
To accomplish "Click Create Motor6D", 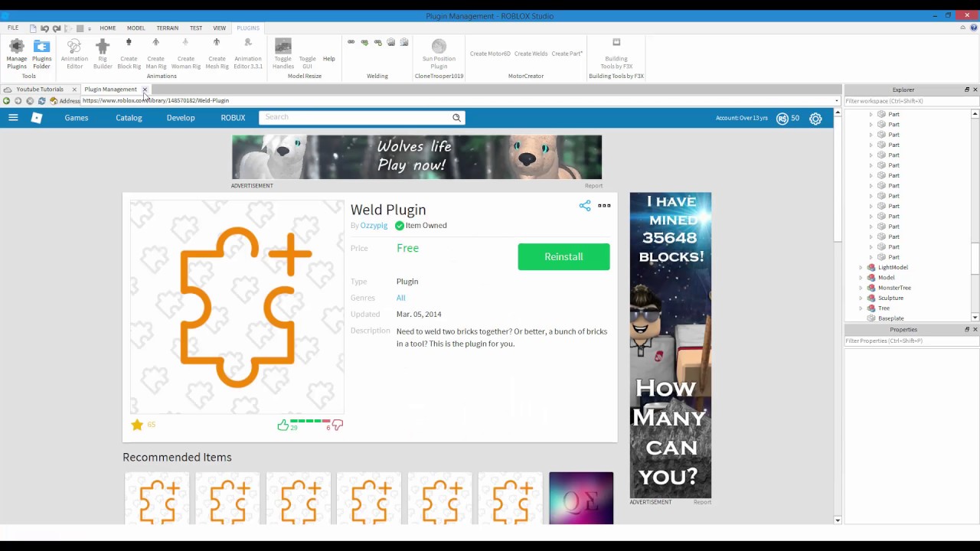I will [490, 54].
